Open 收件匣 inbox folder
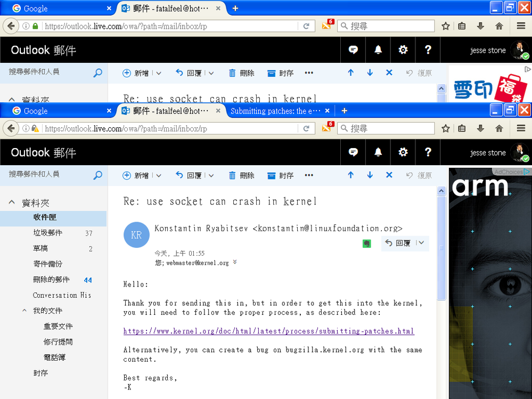This screenshot has height=399, width=532. click(53, 217)
